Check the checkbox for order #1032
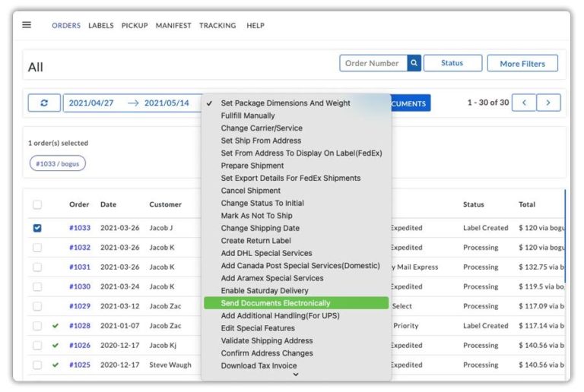Screen dimensions: 584x392 click(37, 248)
